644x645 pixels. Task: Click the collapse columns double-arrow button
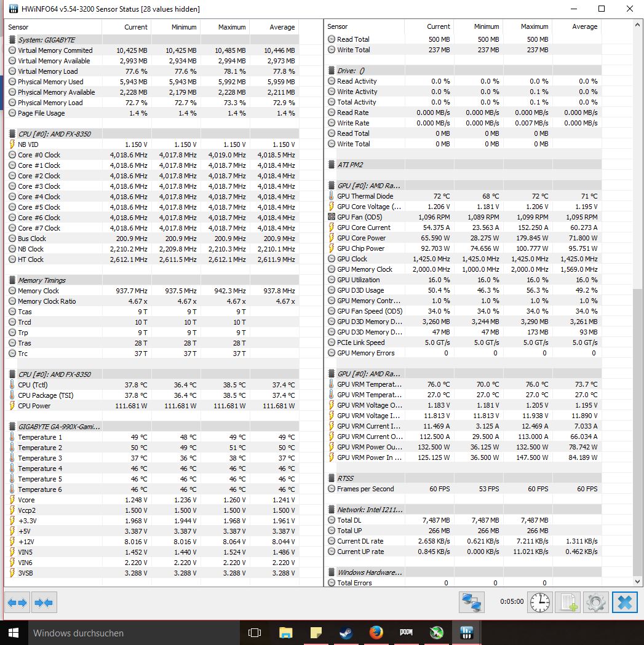(44, 603)
